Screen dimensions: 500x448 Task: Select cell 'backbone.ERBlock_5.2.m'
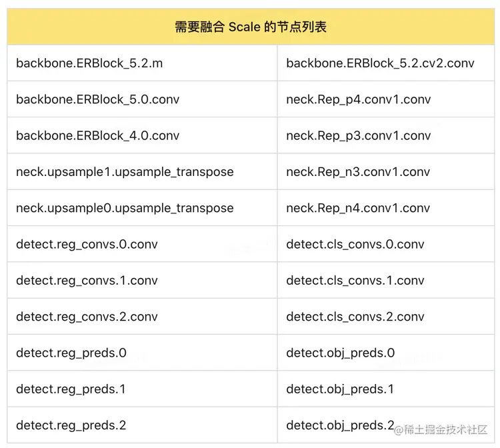coord(142,63)
